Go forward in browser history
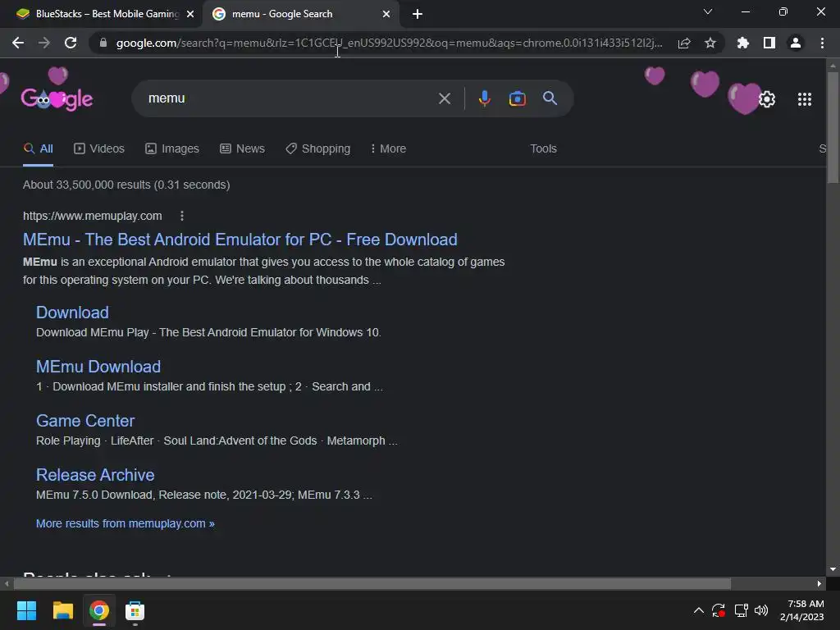Screen dimensions: 840x630 coord(44,43)
